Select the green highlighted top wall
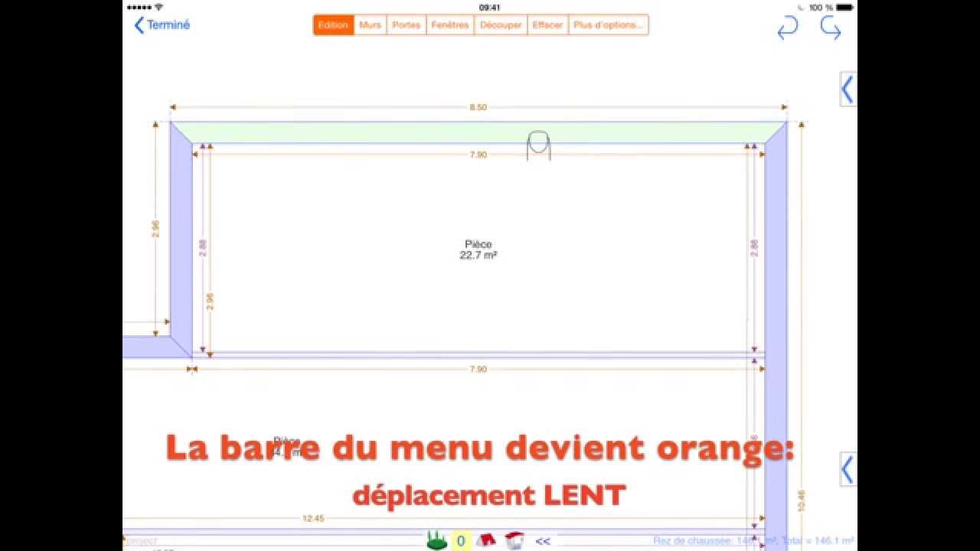Viewport: 980px width, 551px height. tap(479, 132)
